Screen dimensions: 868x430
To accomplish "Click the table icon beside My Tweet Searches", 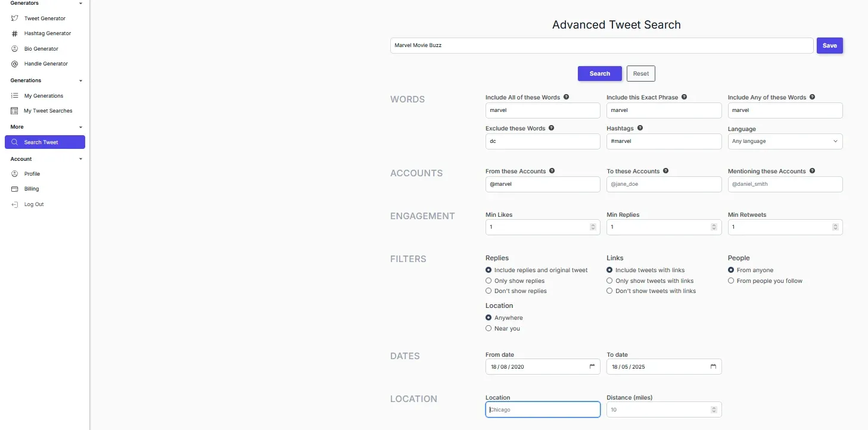I will click(15, 111).
